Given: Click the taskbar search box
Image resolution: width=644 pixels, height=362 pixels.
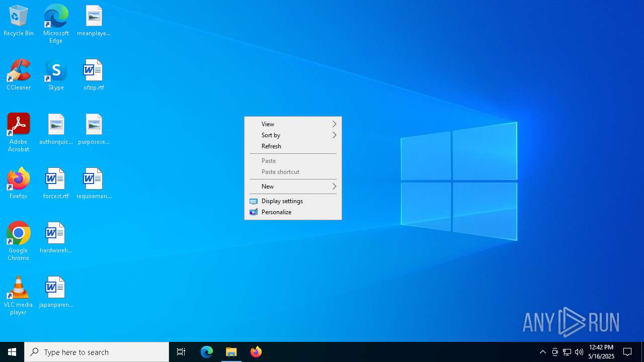Looking at the screenshot, I should (x=97, y=352).
